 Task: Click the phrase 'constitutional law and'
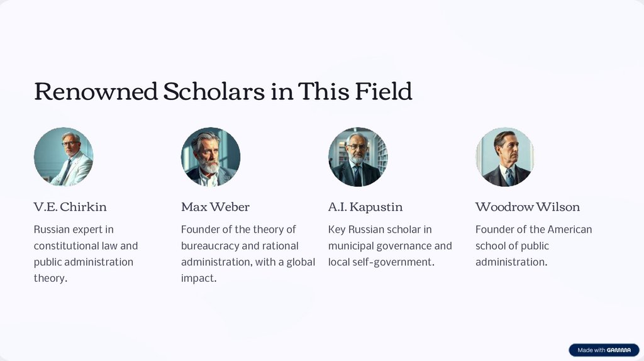(x=86, y=246)
